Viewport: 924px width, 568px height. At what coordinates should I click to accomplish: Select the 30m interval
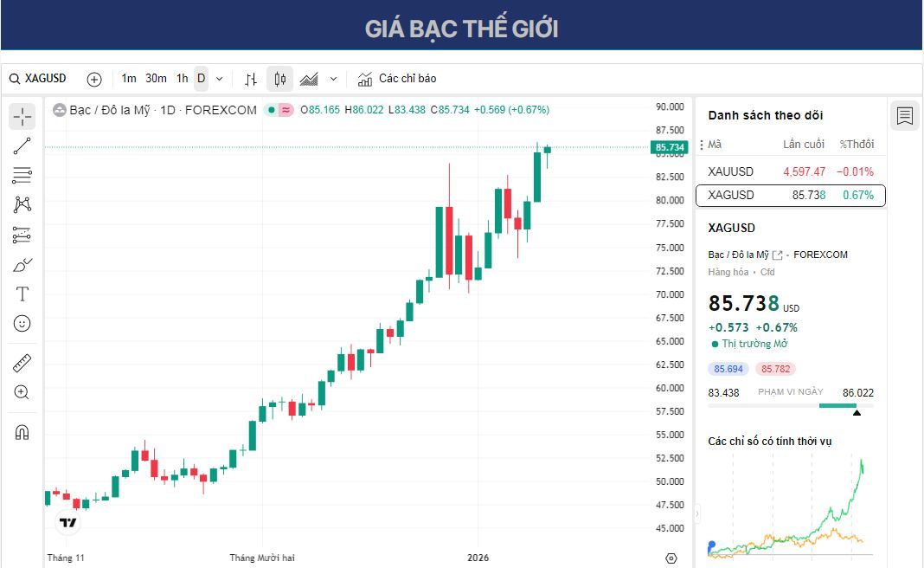click(154, 78)
